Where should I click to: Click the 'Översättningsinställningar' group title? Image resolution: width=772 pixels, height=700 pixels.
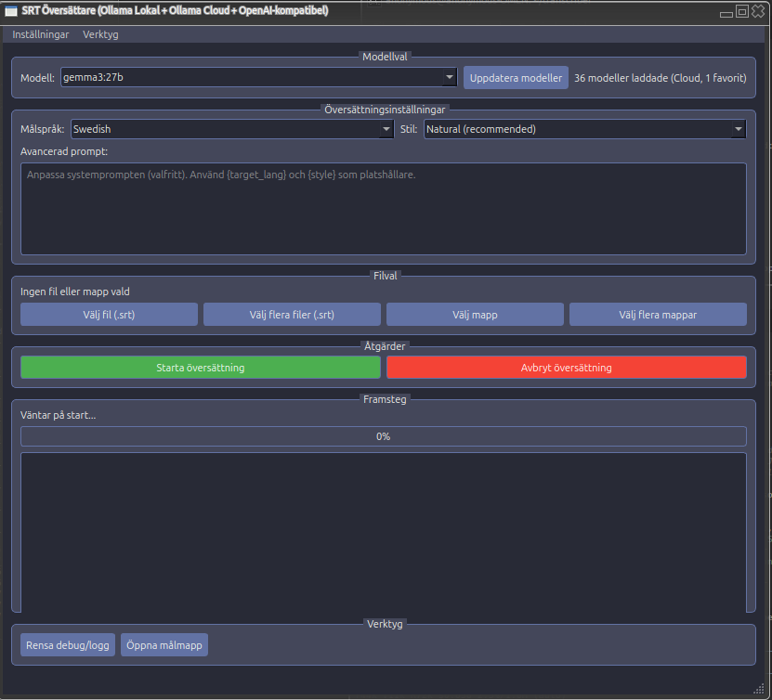(385, 110)
